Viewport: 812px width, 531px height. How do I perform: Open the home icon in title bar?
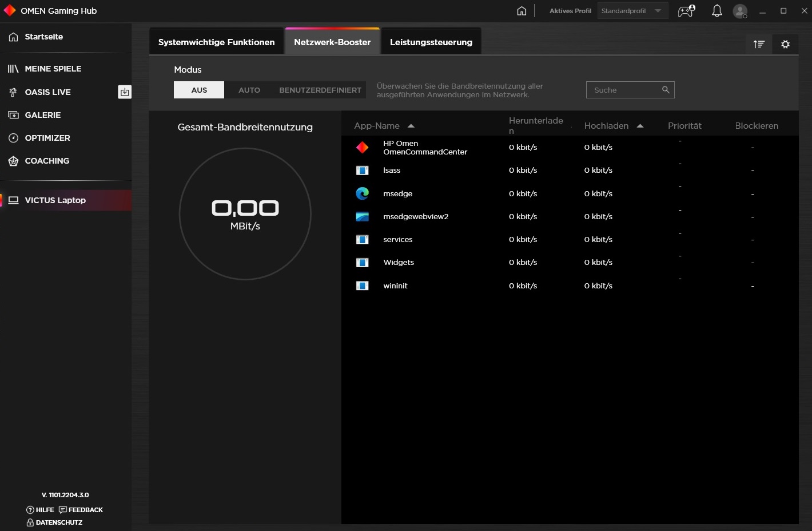tap(522, 11)
